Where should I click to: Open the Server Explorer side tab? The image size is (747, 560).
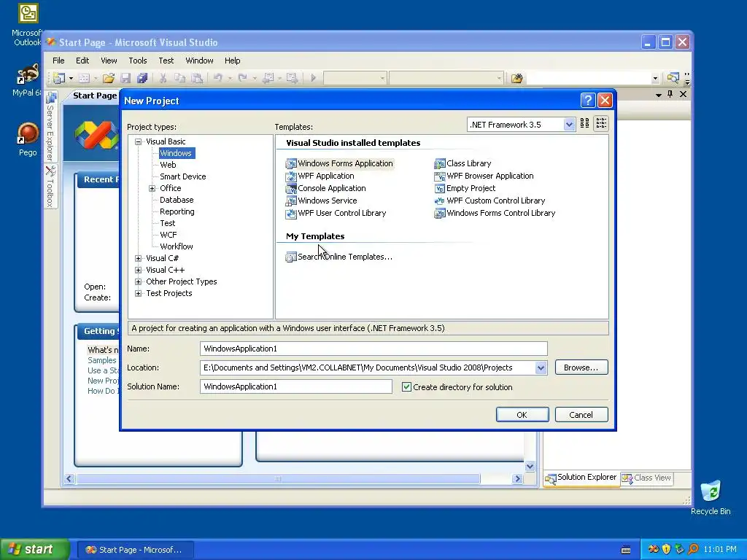point(51,126)
